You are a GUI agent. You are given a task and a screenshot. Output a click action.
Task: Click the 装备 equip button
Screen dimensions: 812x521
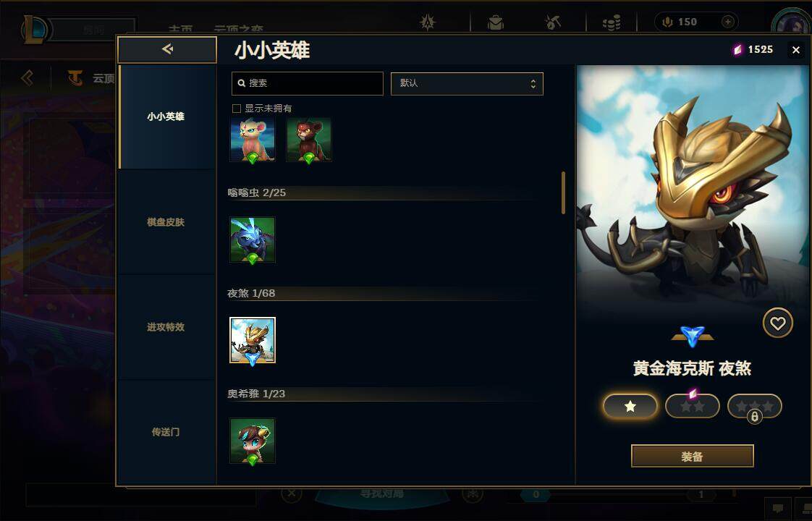[x=692, y=457]
